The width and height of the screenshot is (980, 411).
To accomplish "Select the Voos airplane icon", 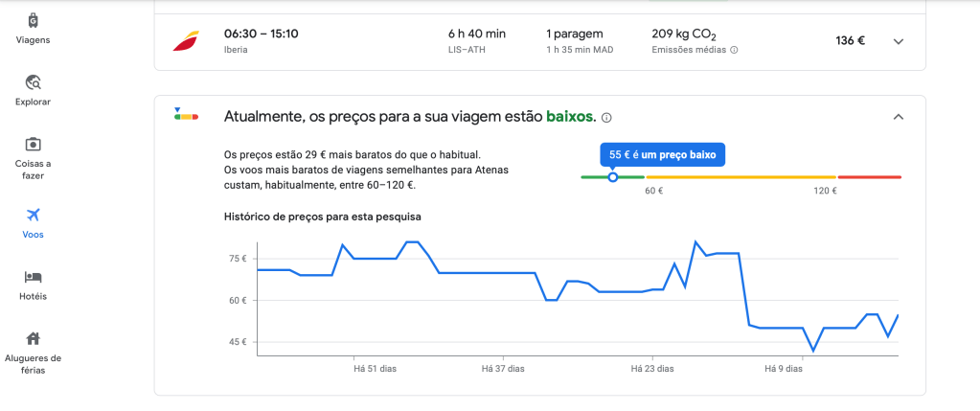I will [x=34, y=214].
